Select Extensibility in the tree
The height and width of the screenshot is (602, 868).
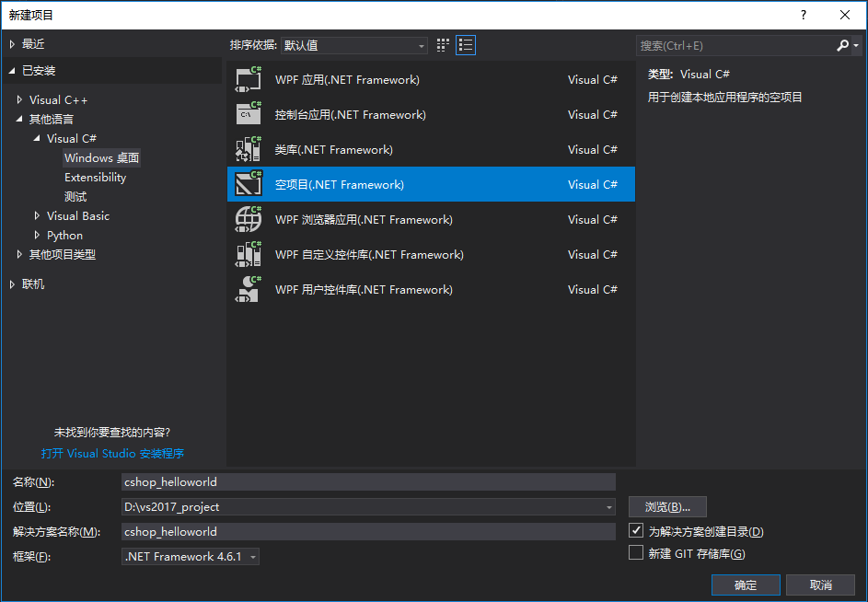click(x=95, y=178)
